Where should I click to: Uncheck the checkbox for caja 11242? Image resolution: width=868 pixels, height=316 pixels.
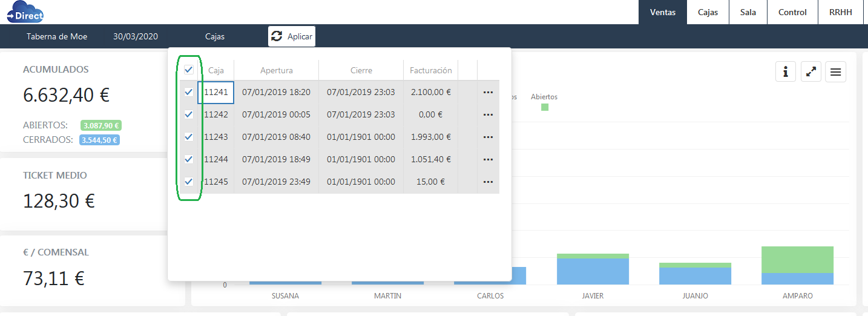(189, 114)
